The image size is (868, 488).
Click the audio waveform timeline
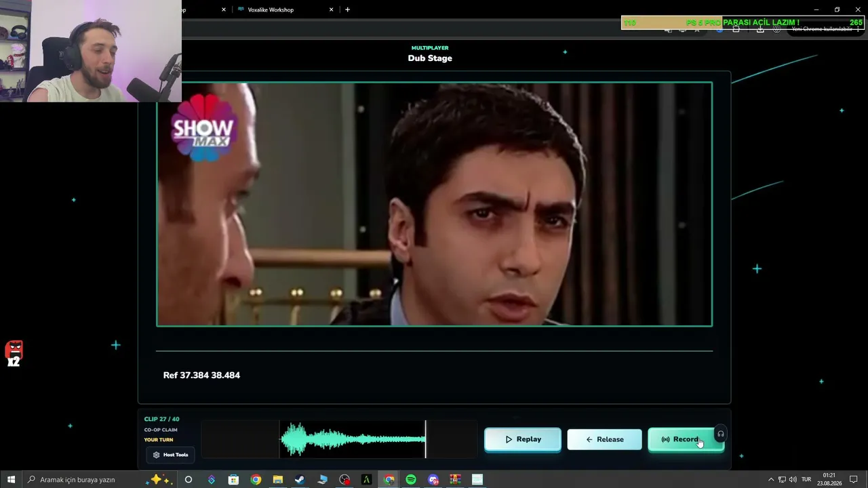pyautogui.click(x=339, y=439)
